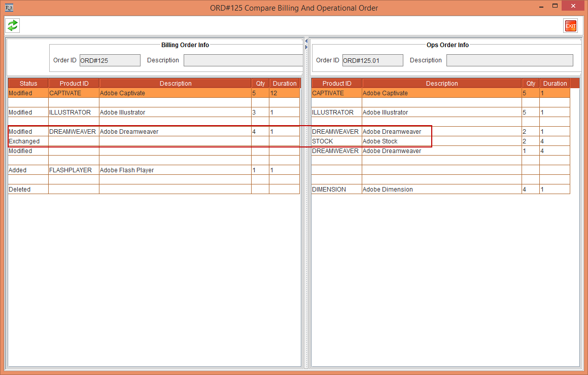This screenshot has width=588, height=375.
Task: Click the Billing order Description field
Action: click(x=243, y=60)
